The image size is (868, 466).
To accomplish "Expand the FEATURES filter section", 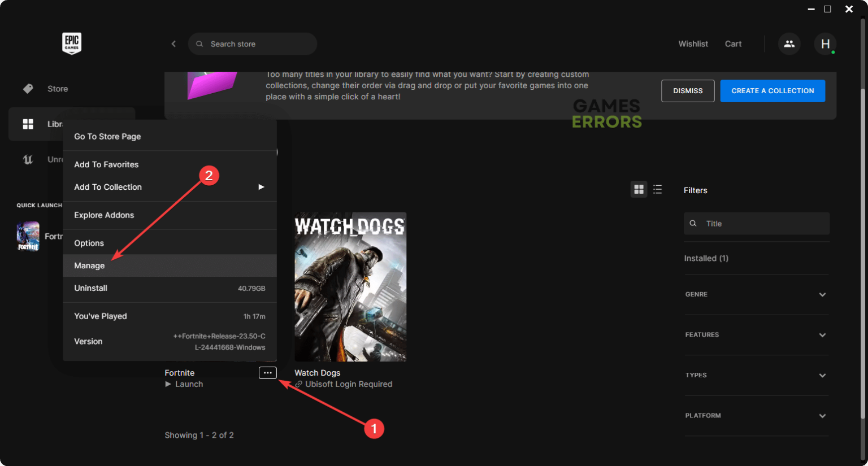I will click(x=757, y=335).
